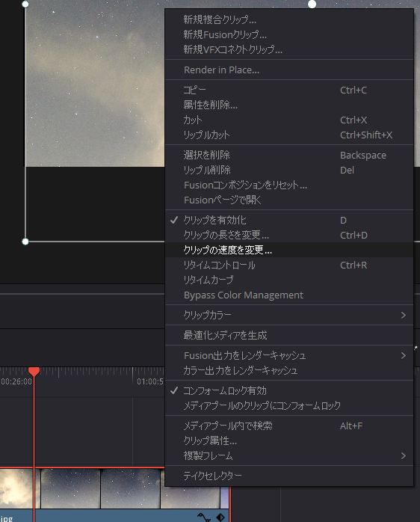
Task: Select 属性を削除... menu item
Action: [289, 105]
